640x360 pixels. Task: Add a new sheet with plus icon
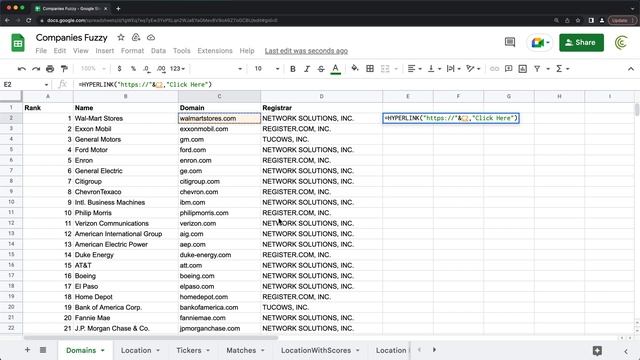pos(27,350)
